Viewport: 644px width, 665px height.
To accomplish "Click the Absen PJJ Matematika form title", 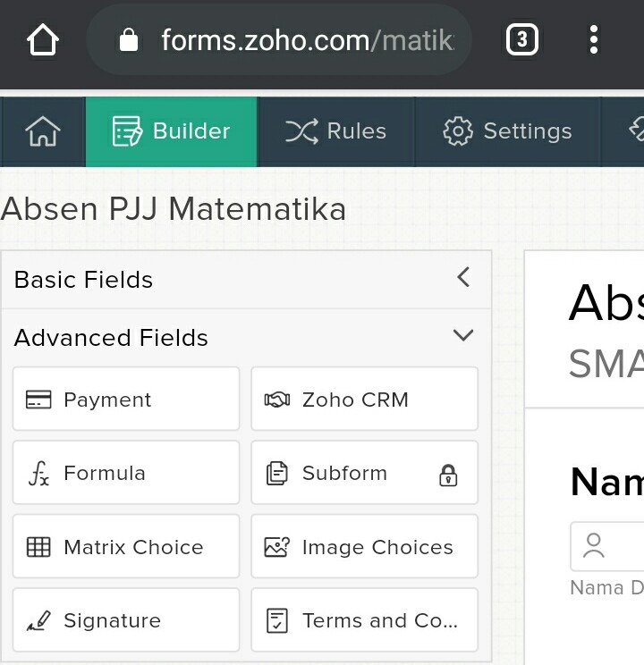I will click(174, 209).
